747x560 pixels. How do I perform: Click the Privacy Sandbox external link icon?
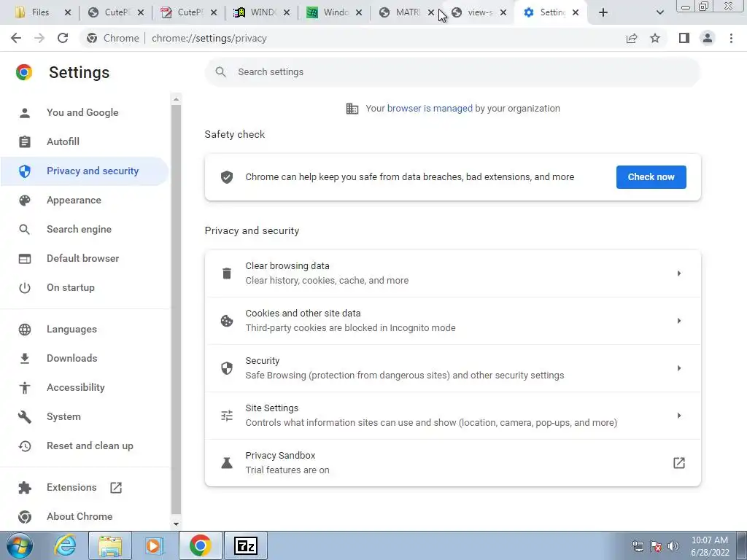coord(679,463)
